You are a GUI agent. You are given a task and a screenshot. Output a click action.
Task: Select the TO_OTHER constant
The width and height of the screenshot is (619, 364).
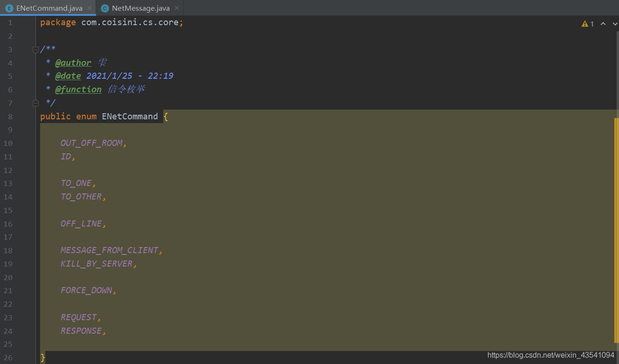click(x=81, y=197)
